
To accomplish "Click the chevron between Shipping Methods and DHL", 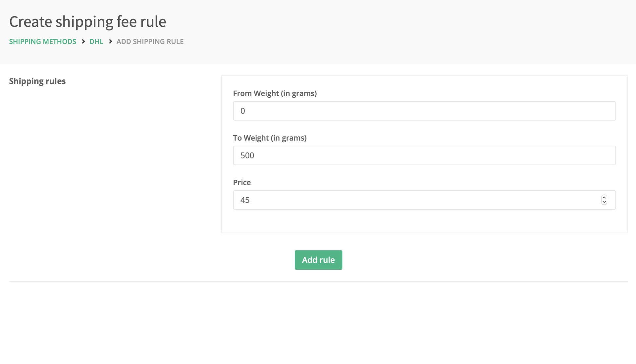I will [x=83, y=41].
